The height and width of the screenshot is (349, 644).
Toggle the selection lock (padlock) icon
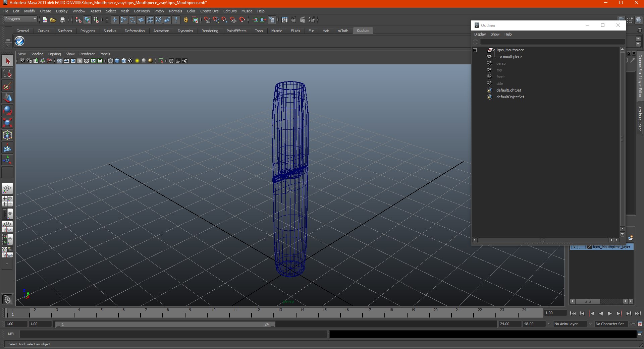point(185,20)
